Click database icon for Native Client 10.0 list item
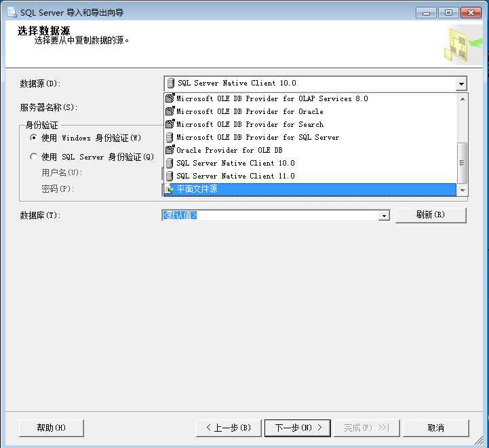The width and height of the screenshot is (489, 448). pyautogui.click(x=170, y=163)
